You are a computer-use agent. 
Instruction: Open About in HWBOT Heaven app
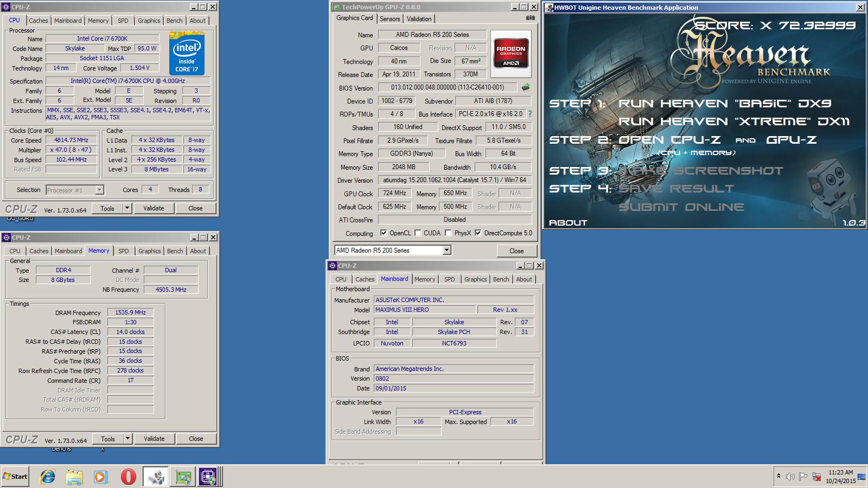coord(568,223)
